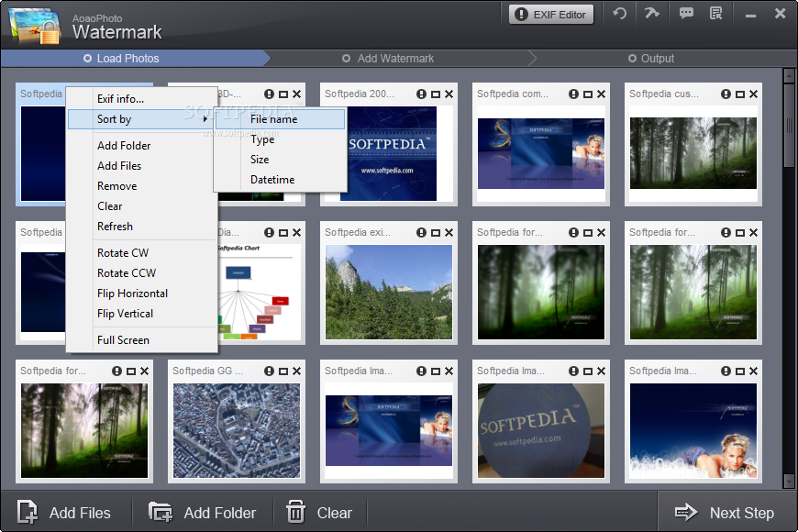This screenshot has height=532, width=798.
Task: Maximize icon on Softpedia com... card
Action: pyautogui.click(x=588, y=94)
